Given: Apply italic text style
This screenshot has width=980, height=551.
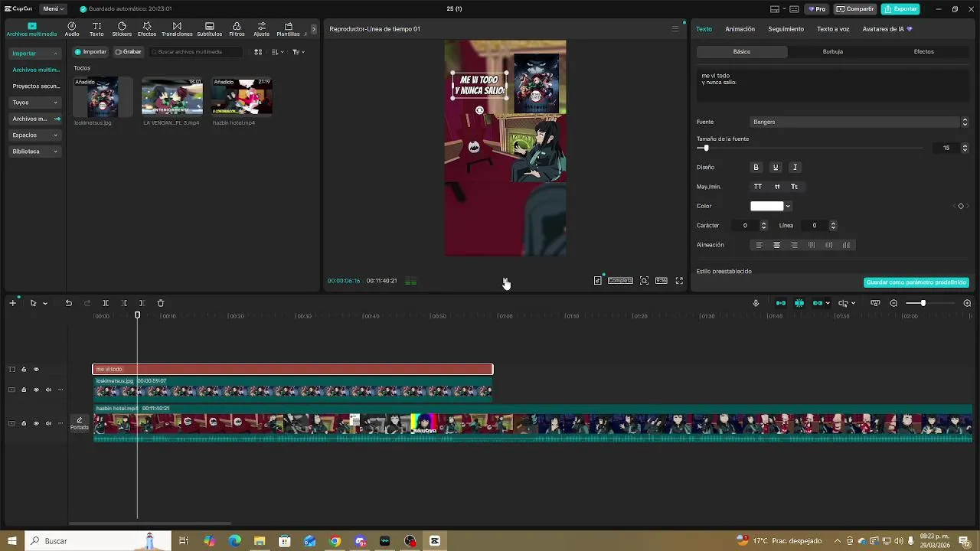Looking at the screenshot, I should pos(795,167).
